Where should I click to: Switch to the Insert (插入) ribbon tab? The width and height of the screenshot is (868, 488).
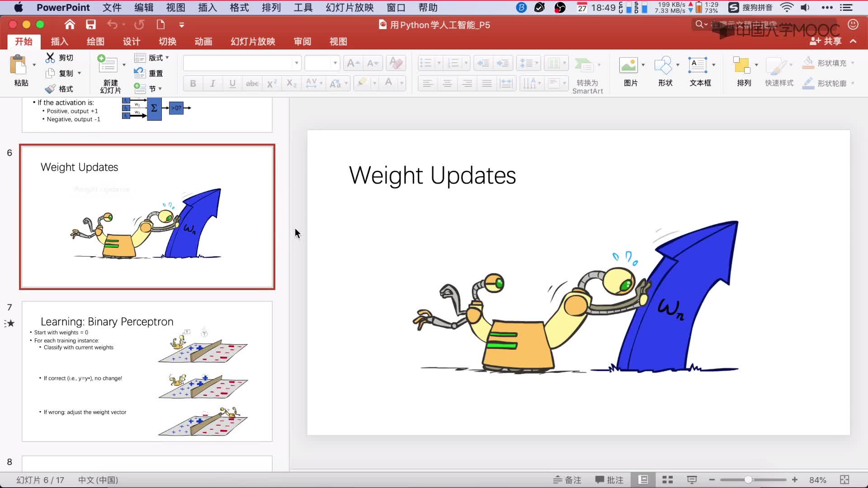click(x=59, y=42)
